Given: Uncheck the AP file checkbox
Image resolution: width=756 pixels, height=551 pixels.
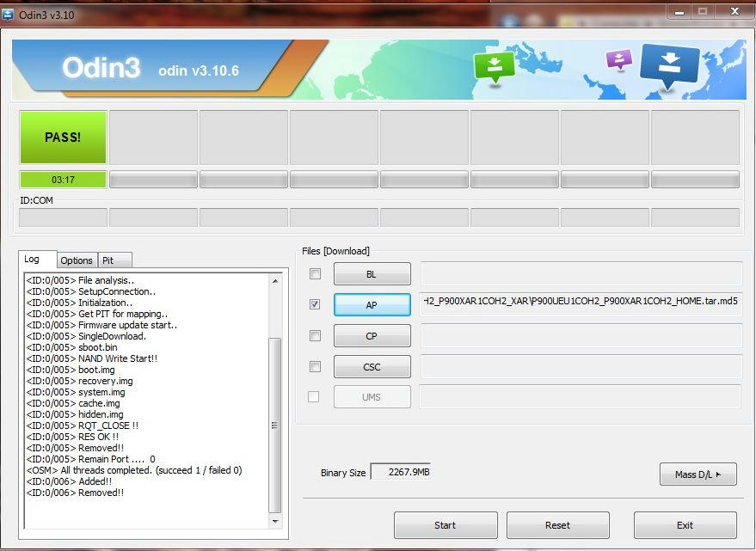Looking at the screenshot, I should click(x=315, y=304).
